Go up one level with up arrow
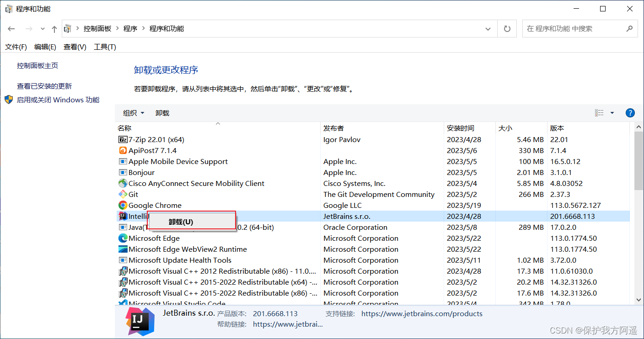Screen dimensions: 644x339 coord(54,29)
